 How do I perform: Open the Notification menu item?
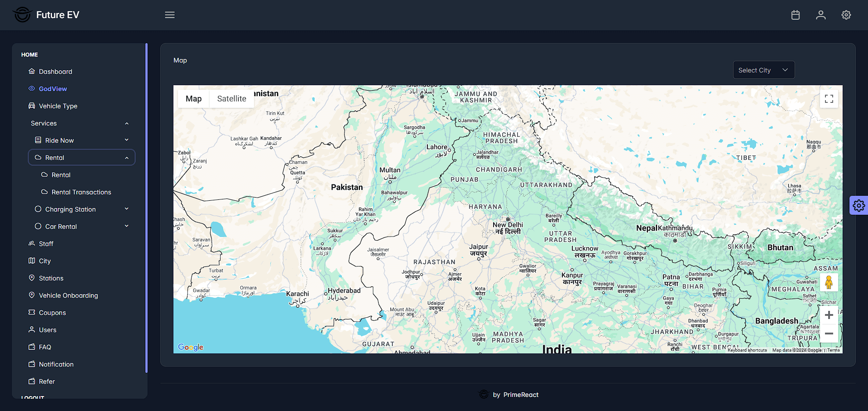click(82, 364)
